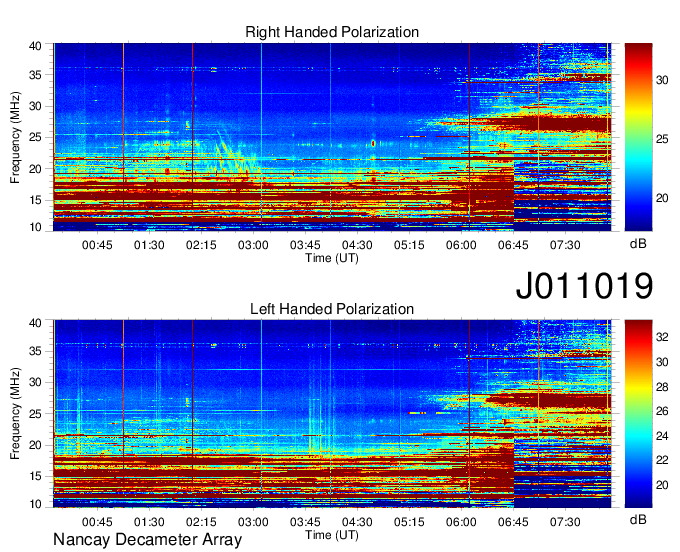
Task: Click the Left Handed plot's dB colorbar
Action: pos(638,414)
